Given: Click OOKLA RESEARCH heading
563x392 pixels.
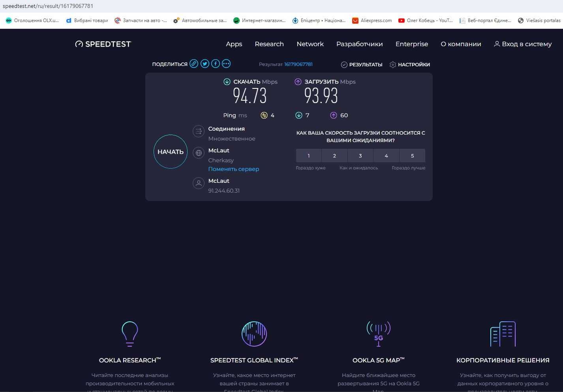Looking at the screenshot, I should point(130,360).
